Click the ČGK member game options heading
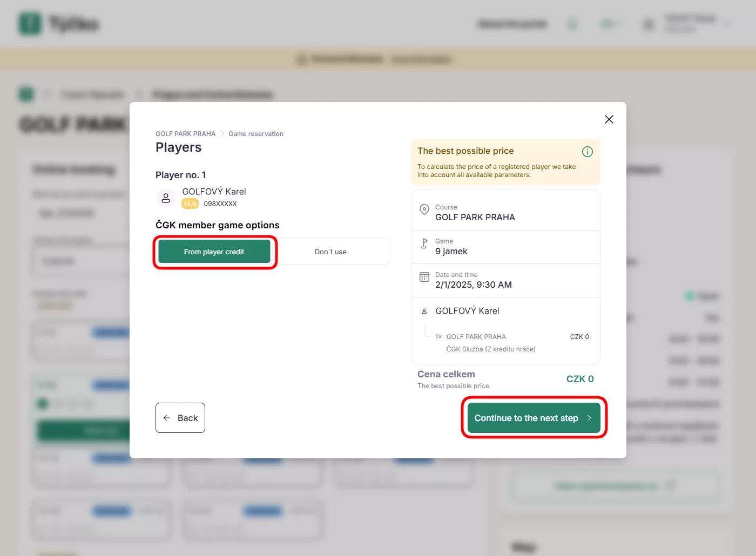The image size is (756, 556). (218, 225)
